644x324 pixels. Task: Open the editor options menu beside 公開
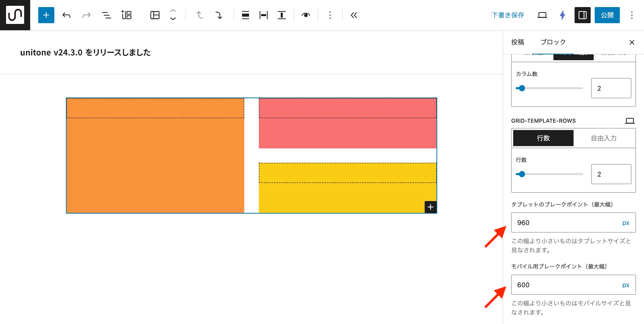coord(632,15)
